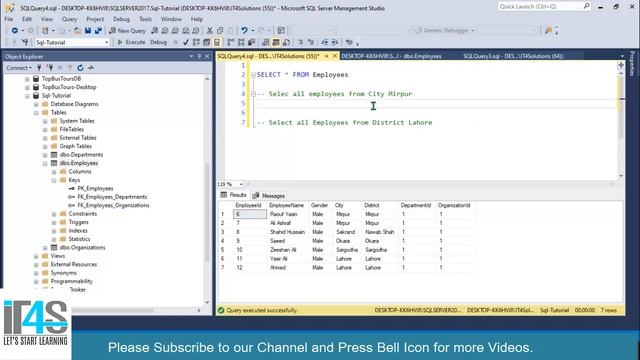The width and height of the screenshot is (640, 360).
Task: Click the Lahore comment line in editor
Action: click(344, 122)
